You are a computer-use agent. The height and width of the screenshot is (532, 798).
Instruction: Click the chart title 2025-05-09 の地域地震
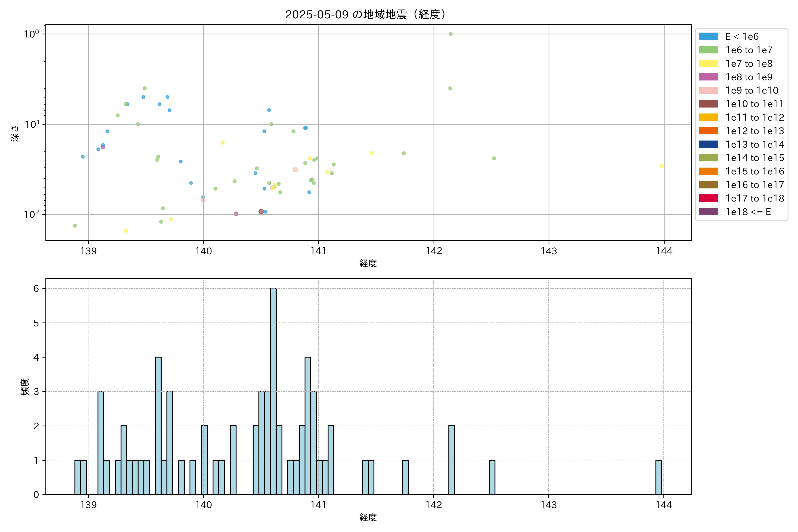pos(365,15)
